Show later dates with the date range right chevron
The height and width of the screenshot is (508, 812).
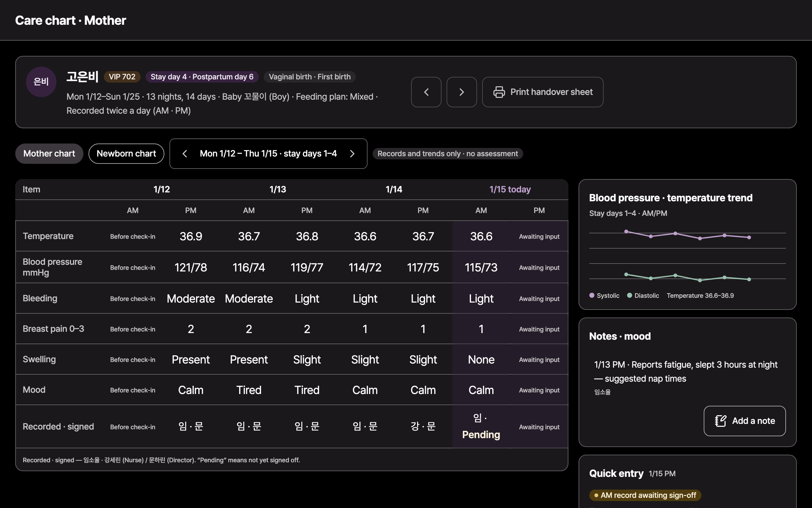click(352, 154)
